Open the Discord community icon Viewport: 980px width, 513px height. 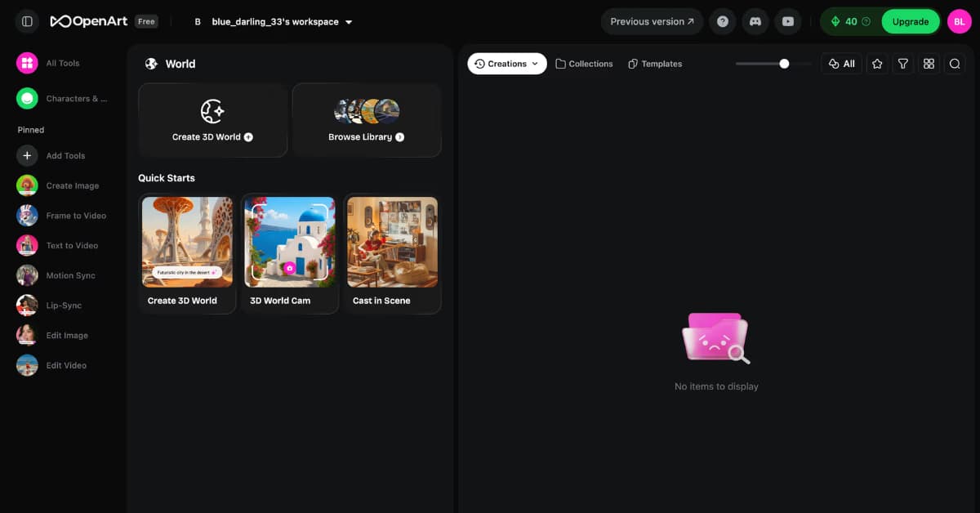point(755,21)
